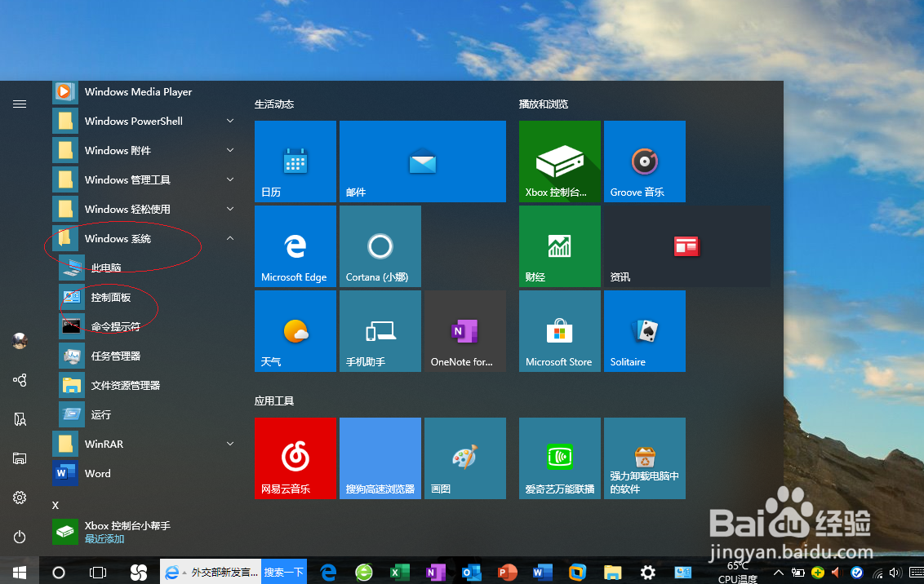Open the network Wi-Fi tray icon
This screenshot has width=924, height=584.
tap(878, 573)
